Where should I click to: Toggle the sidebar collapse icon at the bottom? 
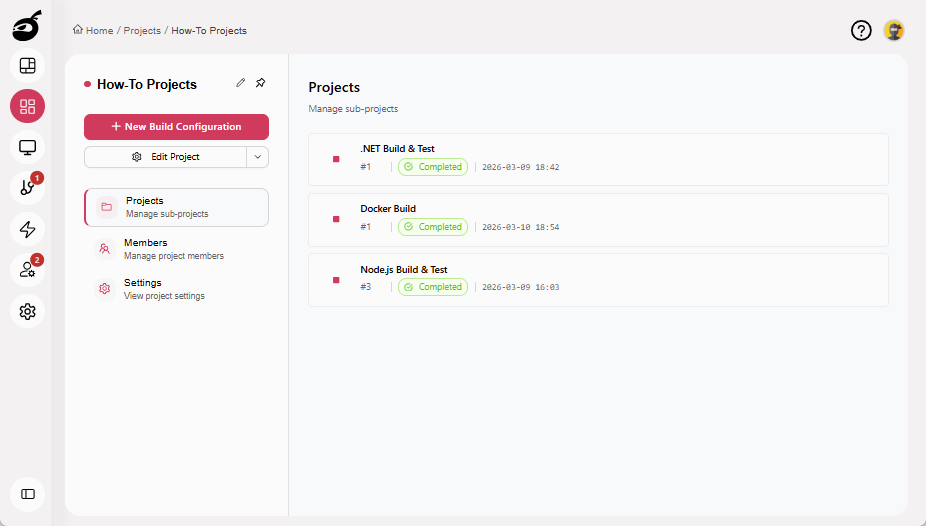point(27,494)
